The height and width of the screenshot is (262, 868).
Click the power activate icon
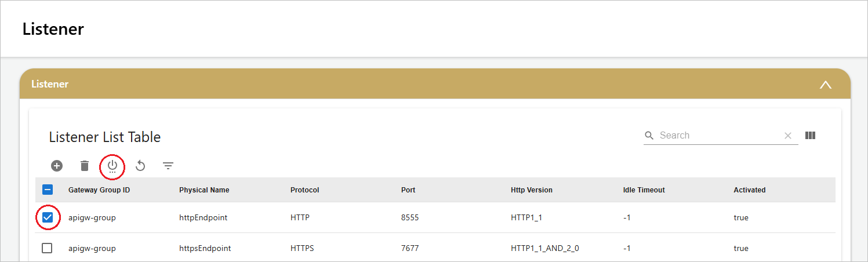coord(112,166)
